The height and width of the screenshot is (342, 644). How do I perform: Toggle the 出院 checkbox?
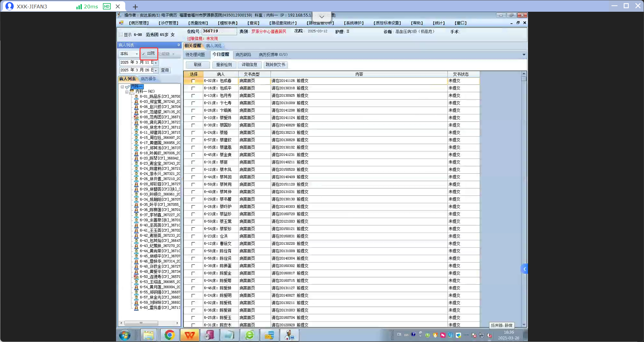(144, 54)
